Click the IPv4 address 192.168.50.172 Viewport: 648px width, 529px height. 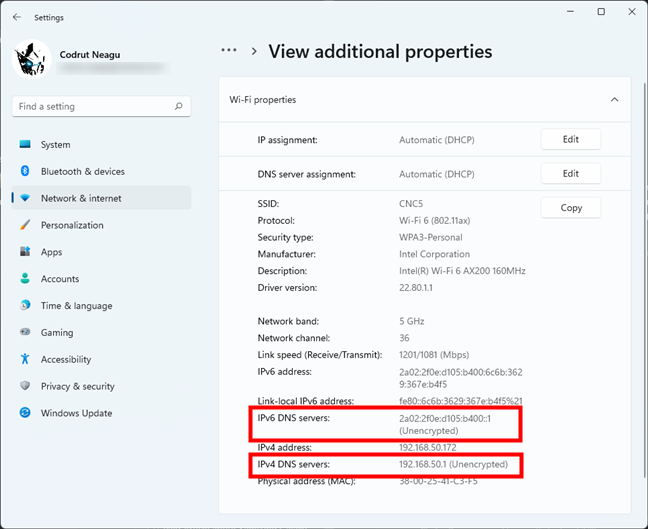(428, 448)
